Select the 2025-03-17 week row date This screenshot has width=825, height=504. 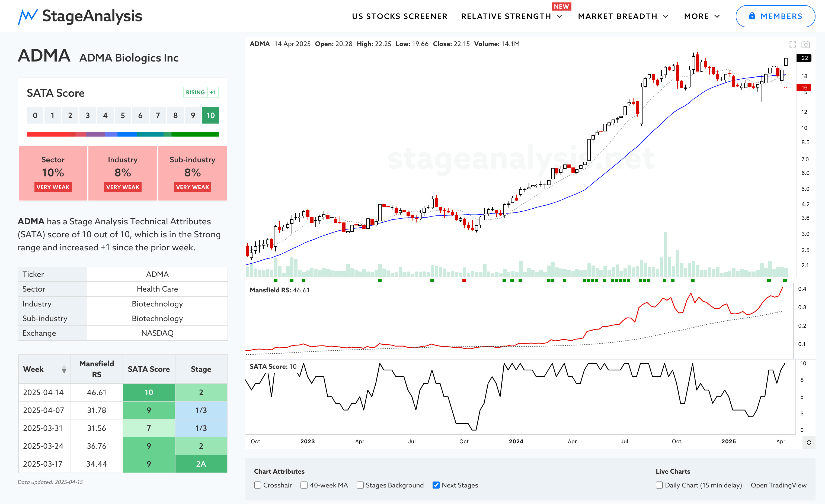[43, 464]
